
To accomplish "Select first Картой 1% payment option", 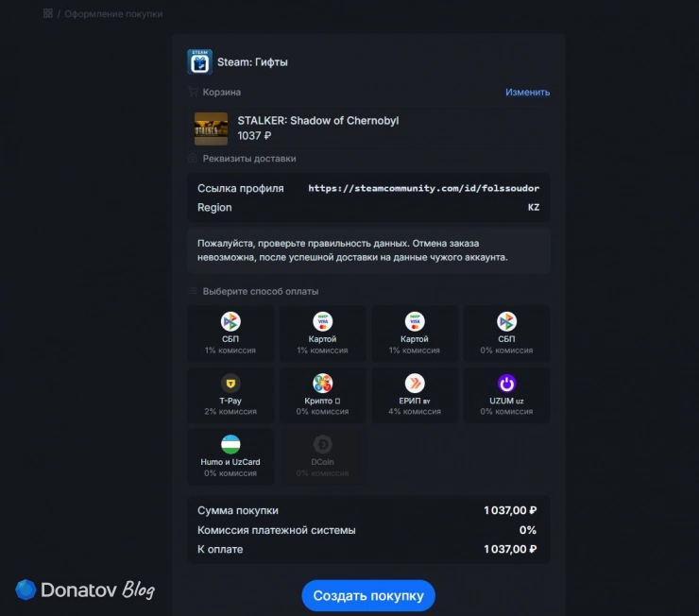I will pos(322,334).
